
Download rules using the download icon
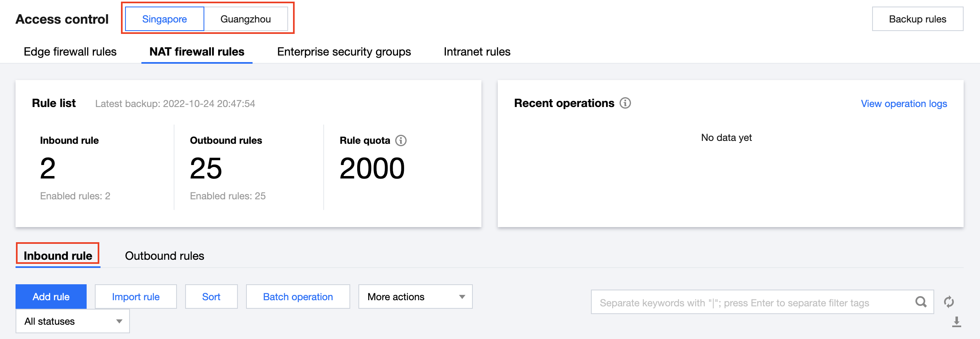956,322
